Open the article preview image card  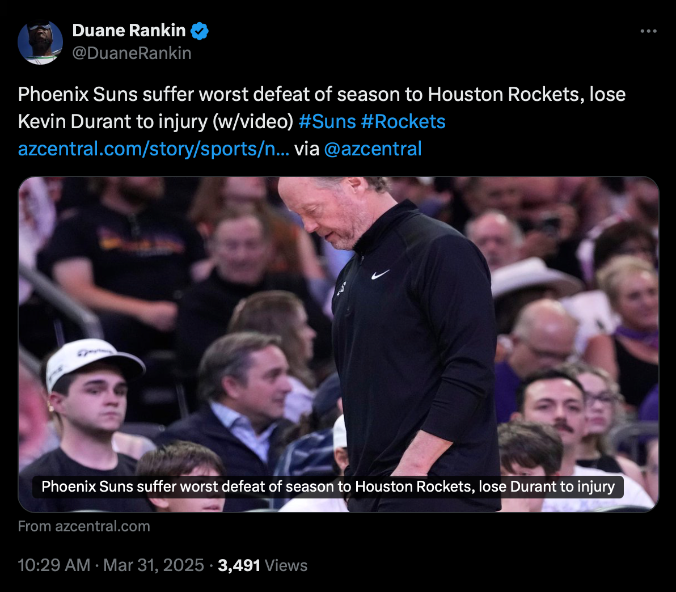coord(338,344)
